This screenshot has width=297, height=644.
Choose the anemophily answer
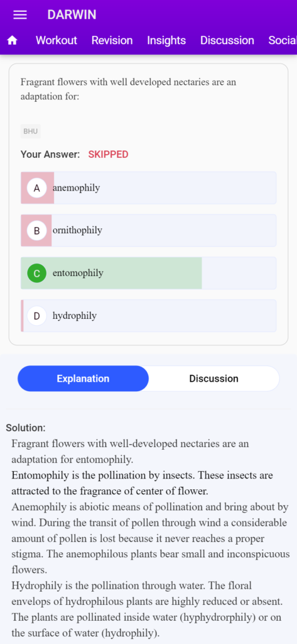[148, 187]
